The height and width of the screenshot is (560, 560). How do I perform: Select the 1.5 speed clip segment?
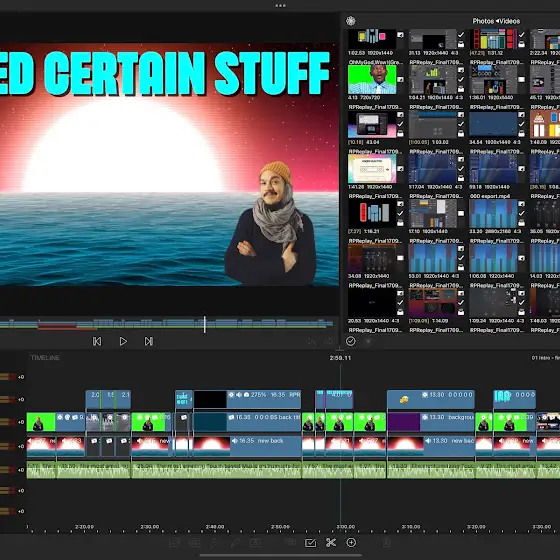pos(108,399)
